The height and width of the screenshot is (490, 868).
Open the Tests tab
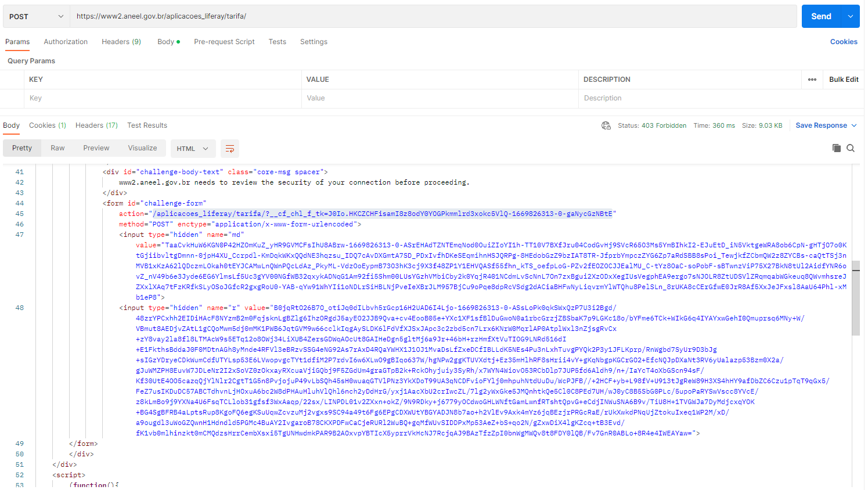pyautogui.click(x=278, y=42)
